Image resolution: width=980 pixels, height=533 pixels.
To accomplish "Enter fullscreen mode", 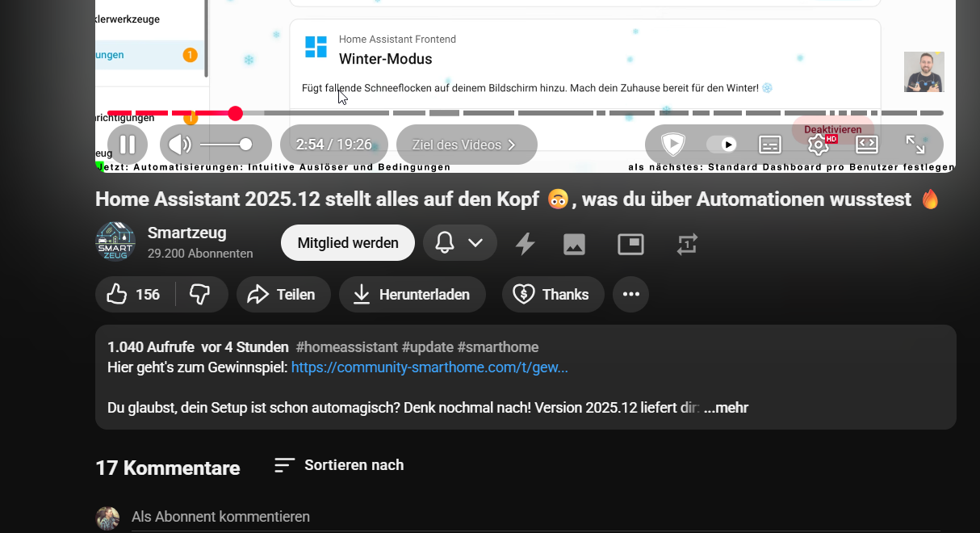I will click(x=915, y=145).
